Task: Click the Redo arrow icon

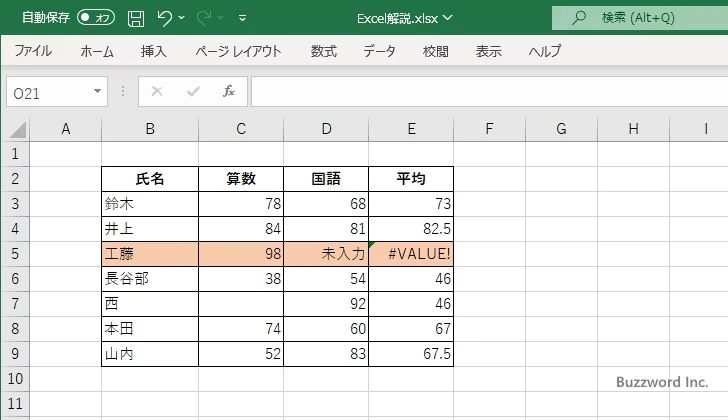Action: click(204, 18)
